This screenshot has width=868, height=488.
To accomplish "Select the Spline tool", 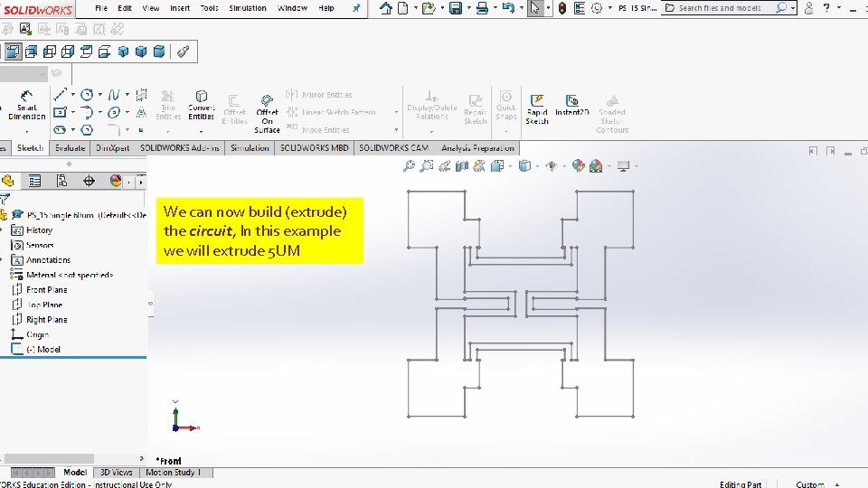I will pyautogui.click(x=114, y=95).
